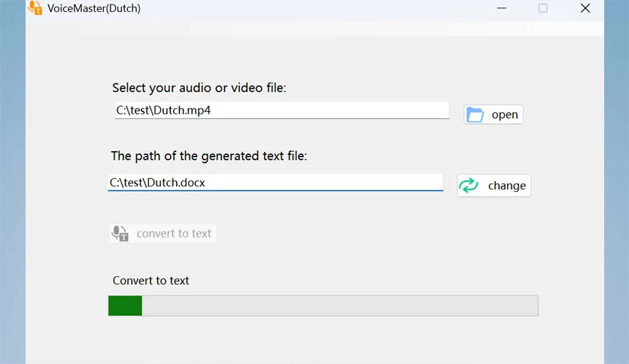
Task: Click the VoiceMaster app icon in title bar
Action: (x=35, y=8)
